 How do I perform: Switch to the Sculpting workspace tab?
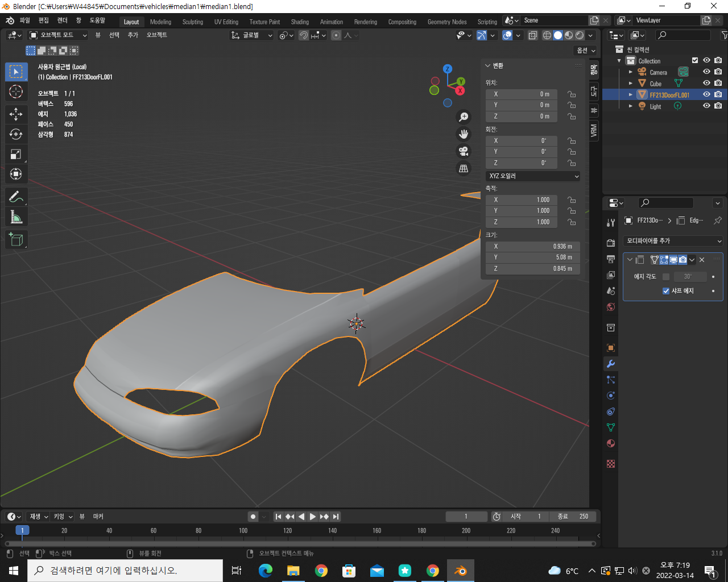click(192, 22)
